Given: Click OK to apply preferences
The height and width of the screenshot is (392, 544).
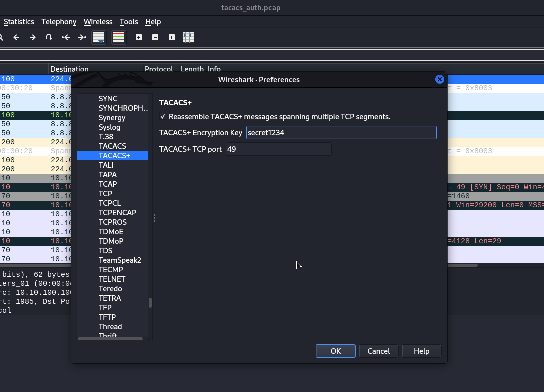Looking at the screenshot, I should pos(336,351).
